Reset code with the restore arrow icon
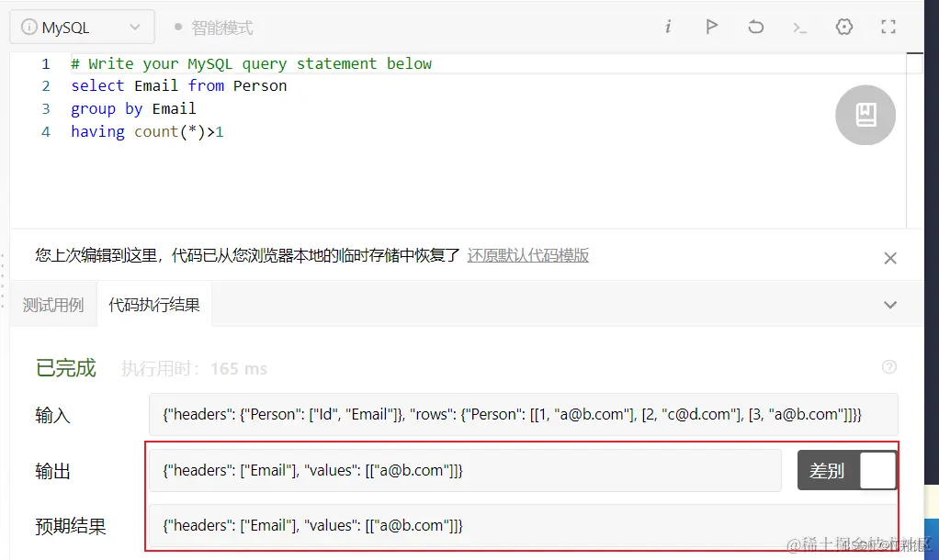Screen dimensions: 939x560 [x=756, y=27]
